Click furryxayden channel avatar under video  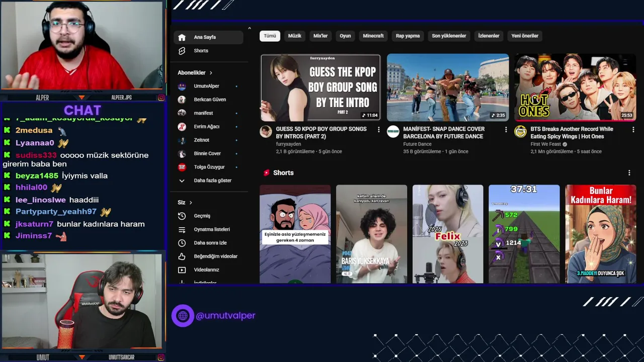pos(266,132)
